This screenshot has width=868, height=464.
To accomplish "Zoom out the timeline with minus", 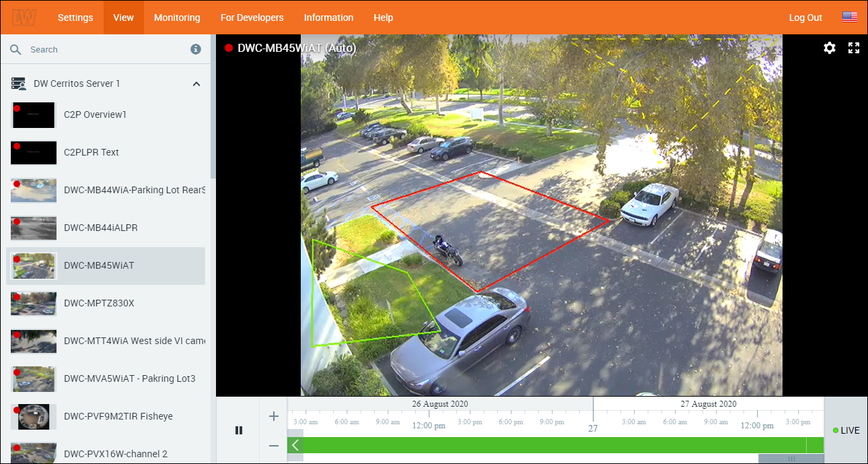I will (x=274, y=445).
